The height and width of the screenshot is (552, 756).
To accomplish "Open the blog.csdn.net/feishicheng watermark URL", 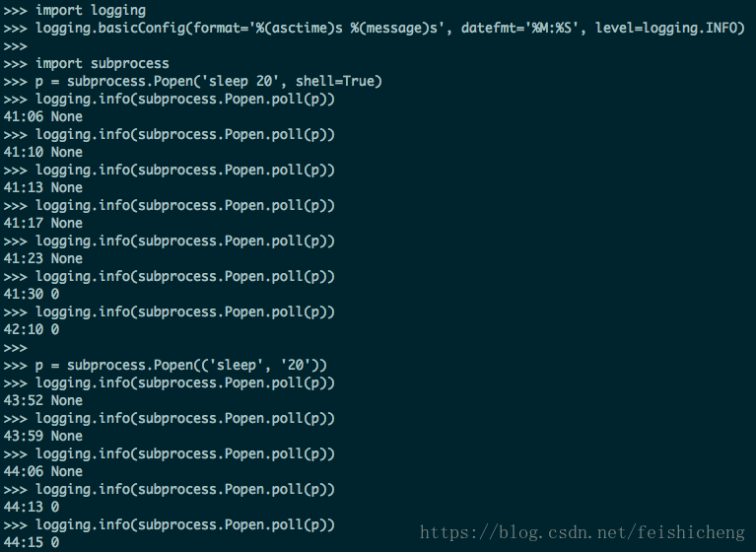I will 584,533.
